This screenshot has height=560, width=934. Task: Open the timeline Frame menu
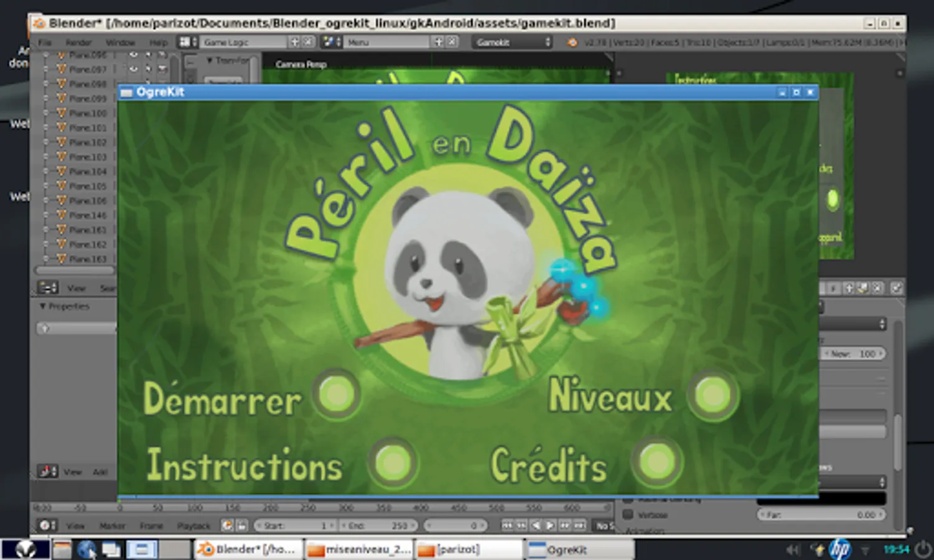[x=151, y=526]
